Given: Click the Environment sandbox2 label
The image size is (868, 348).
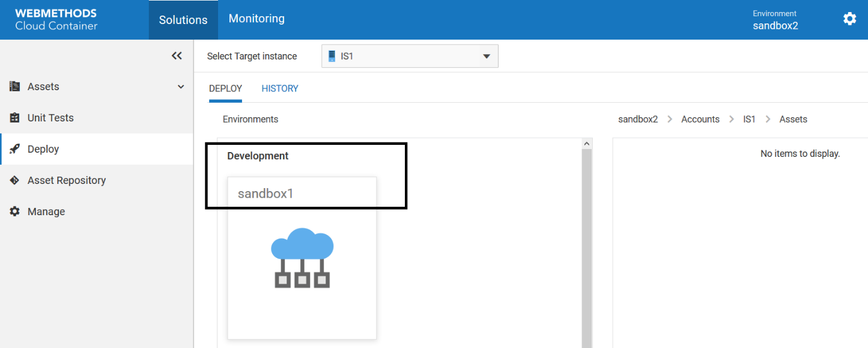Looking at the screenshot, I should coord(775,20).
